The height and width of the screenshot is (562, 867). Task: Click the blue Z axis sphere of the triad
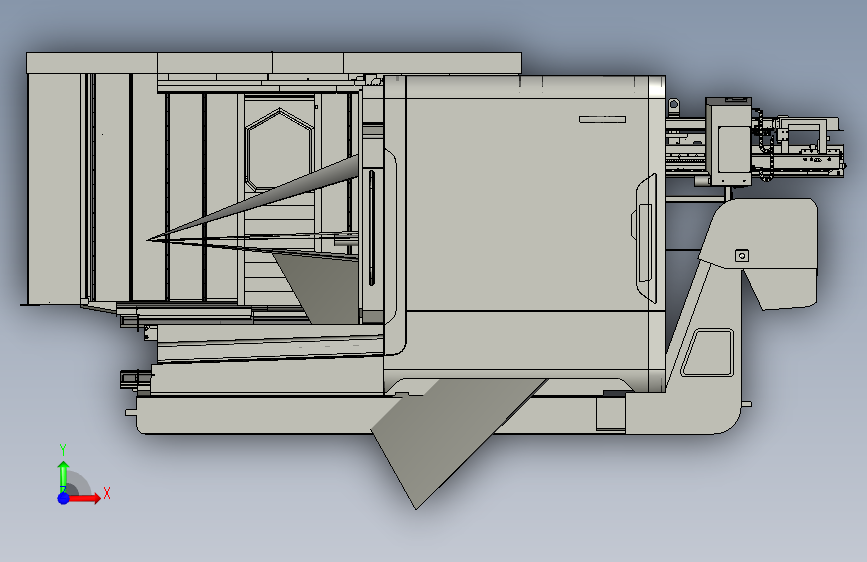pos(64,498)
